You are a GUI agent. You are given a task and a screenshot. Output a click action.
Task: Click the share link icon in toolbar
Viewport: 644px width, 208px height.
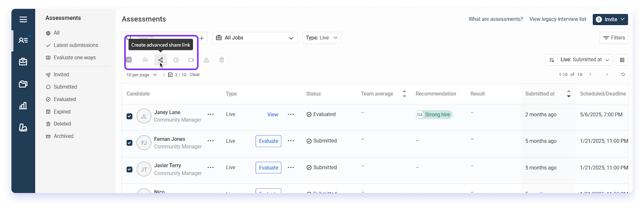(x=161, y=60)
